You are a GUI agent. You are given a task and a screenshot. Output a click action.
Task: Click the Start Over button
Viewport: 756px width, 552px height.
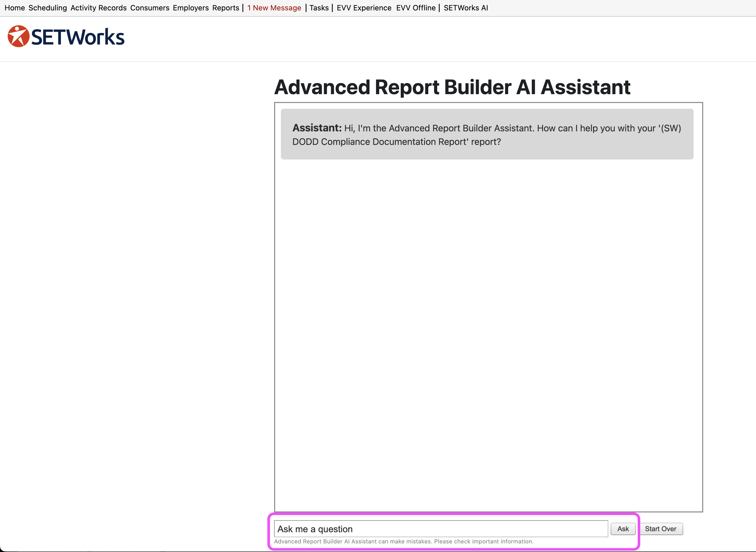point(660,529)
